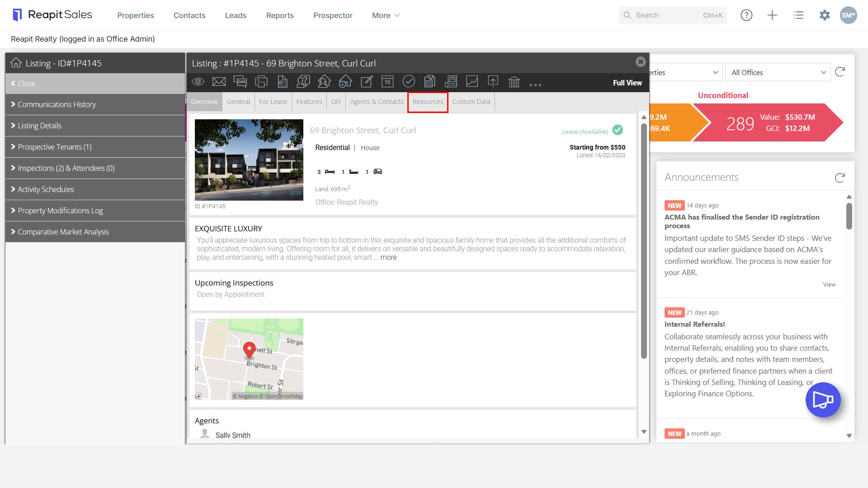Click the printer icon in listing toolbar
Screen dimensions: 868x488
click(261, 82)
